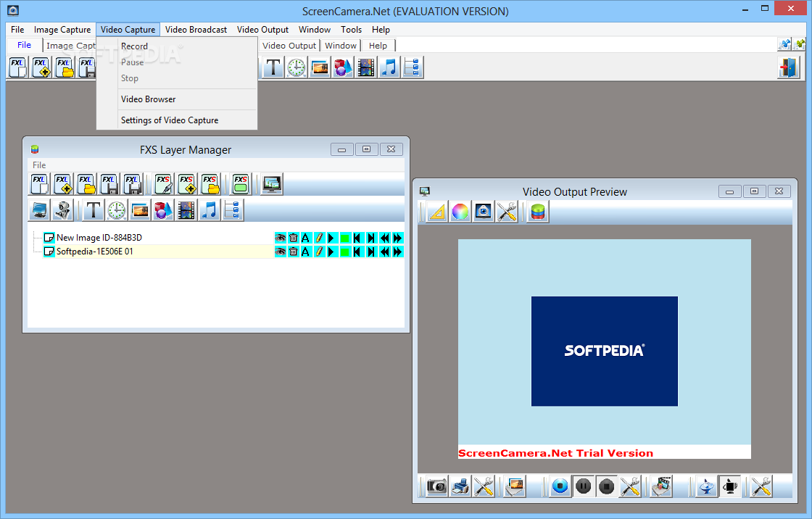Open video browser clapperboard icon in Video Output Preview
This screenshot has width=812, height=519.
(661, 486)
